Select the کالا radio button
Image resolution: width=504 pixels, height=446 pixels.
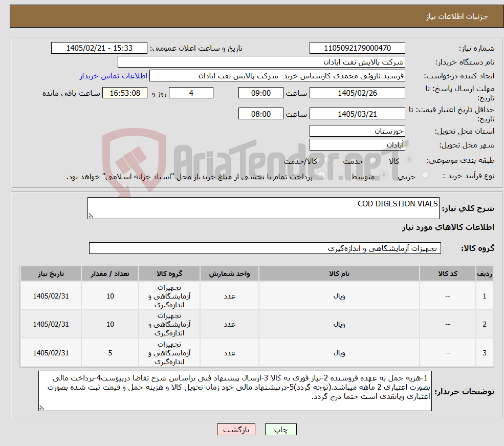click(409, 159)
